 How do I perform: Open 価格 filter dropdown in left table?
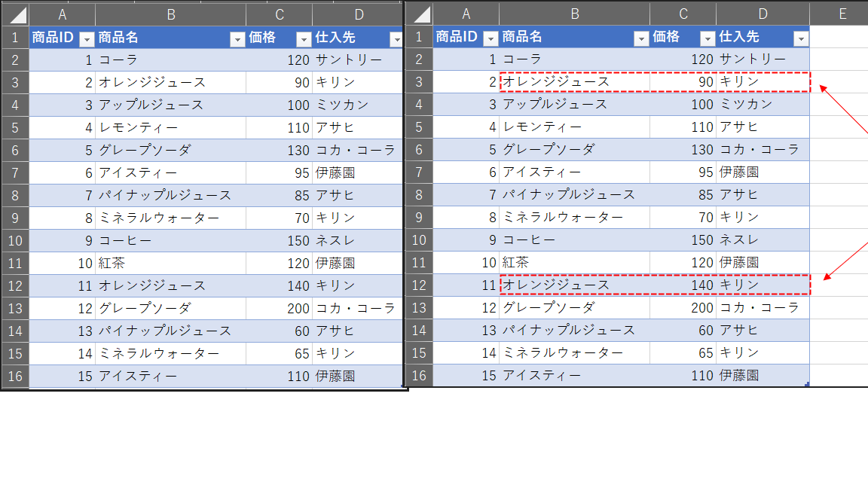click(304, 39)
